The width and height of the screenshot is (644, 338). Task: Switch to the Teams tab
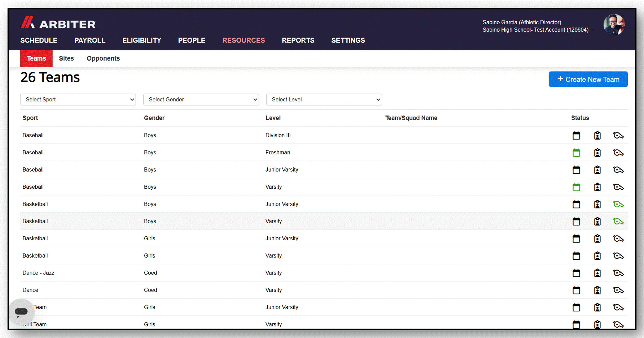[36, 59]
